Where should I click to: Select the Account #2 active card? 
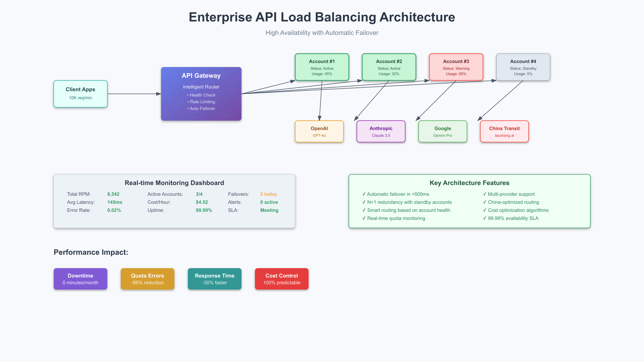389,67
